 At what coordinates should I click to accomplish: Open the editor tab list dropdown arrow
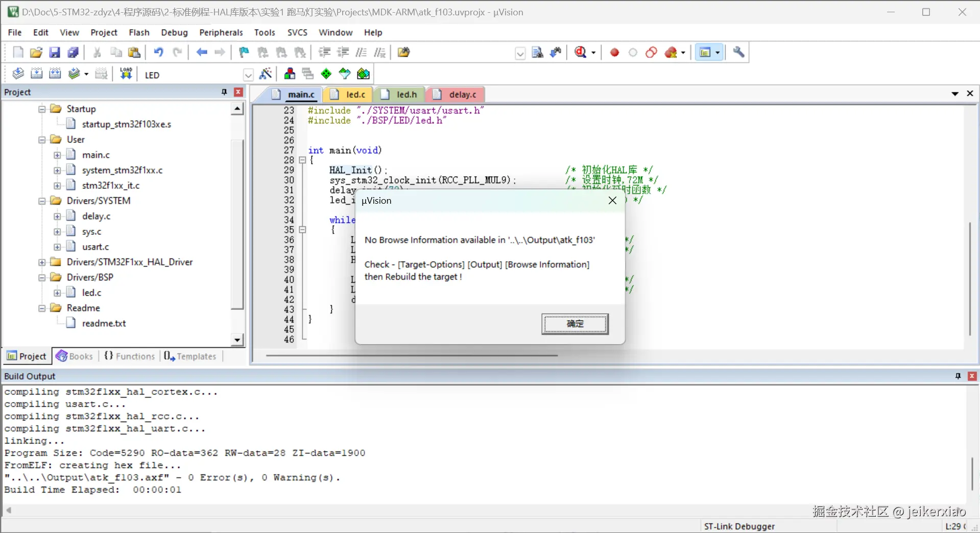point(955,93)
